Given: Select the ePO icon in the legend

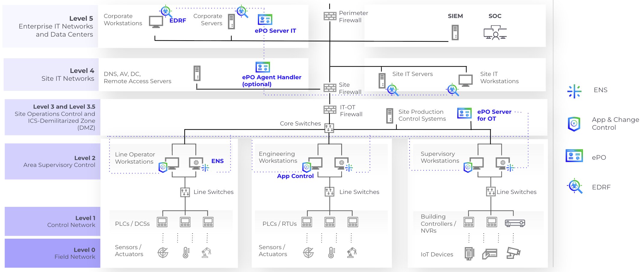Looking at the screenshot, I should click(x=574, y=156).
